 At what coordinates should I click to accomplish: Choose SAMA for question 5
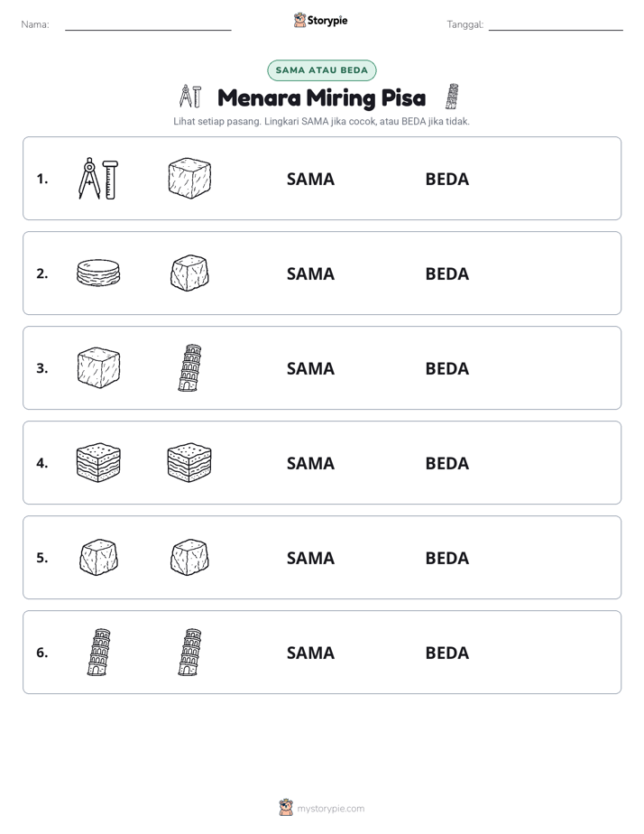tap(310, 558)
